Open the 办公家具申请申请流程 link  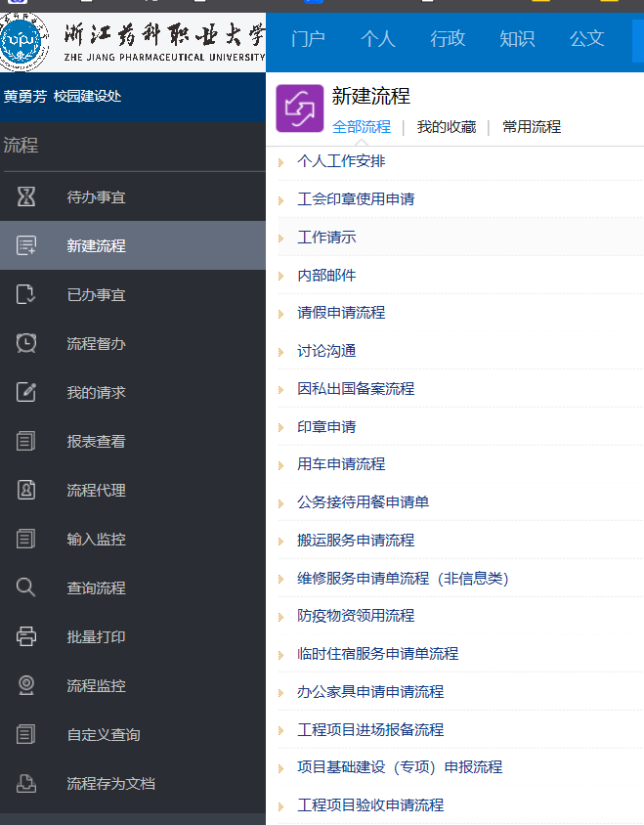(x=370, y=692)
